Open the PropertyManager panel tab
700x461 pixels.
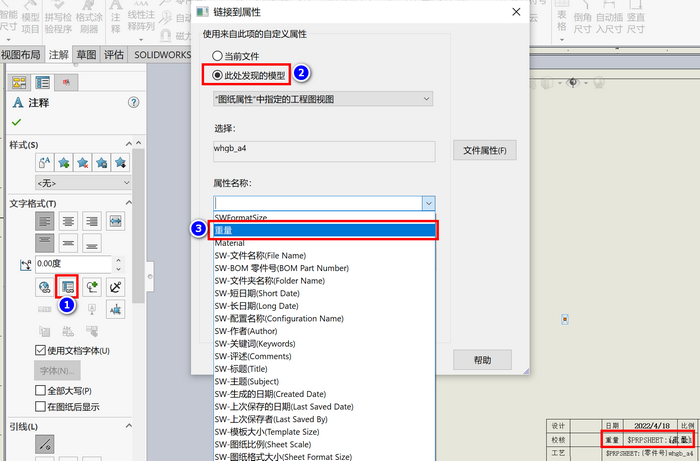coord(43,83)
